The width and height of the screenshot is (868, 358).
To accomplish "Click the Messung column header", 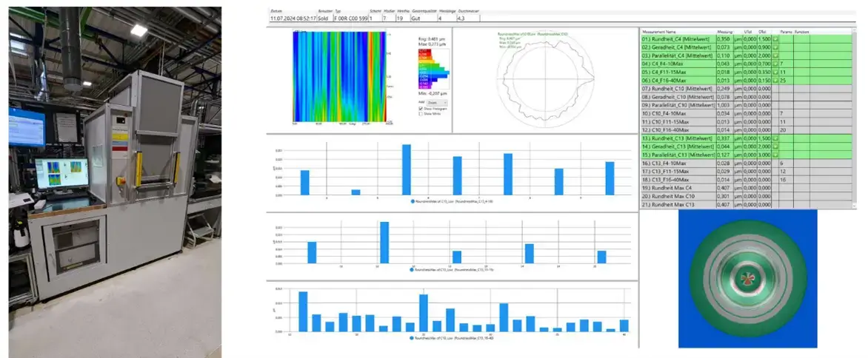I will [724, 32].
